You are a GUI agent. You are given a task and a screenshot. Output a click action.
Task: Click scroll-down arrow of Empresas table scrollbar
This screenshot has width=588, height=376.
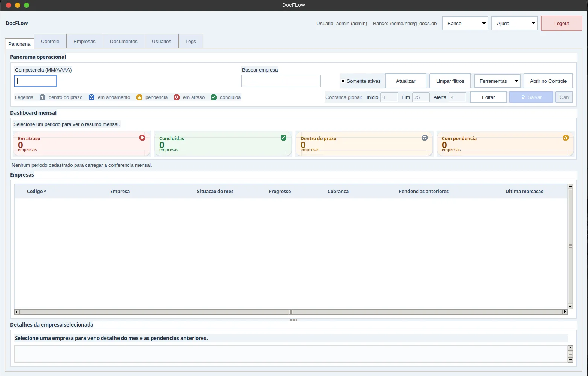[570, 307]
